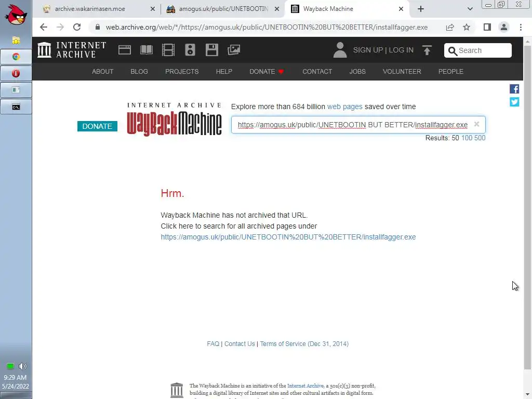
Task: Close the archive.wakarimasen.moe tab
Action: click(x=152, y=9)
